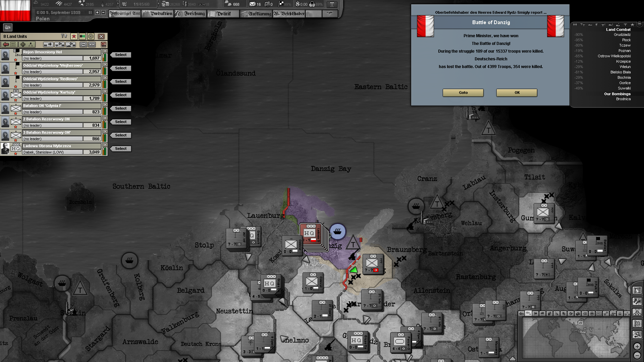The image size is (644, 362).
Task: Collapse the outliner with minus button
Action: click(x=640, y=24)
